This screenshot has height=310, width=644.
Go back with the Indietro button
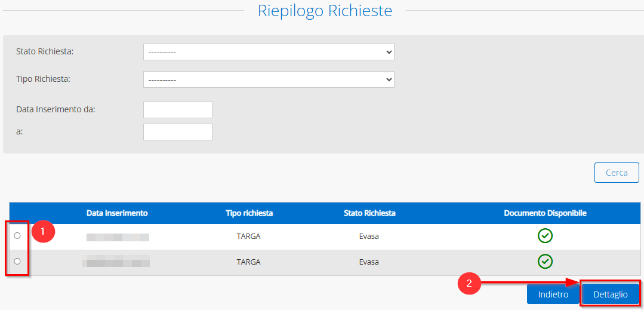(x=553, y=294)
